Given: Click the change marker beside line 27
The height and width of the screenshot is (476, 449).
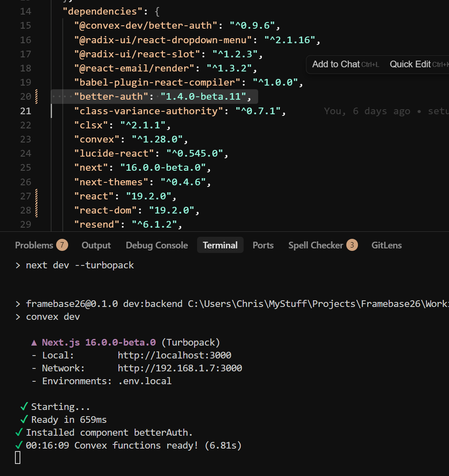Looking at the screenshot, I should (x=37, y=196).
